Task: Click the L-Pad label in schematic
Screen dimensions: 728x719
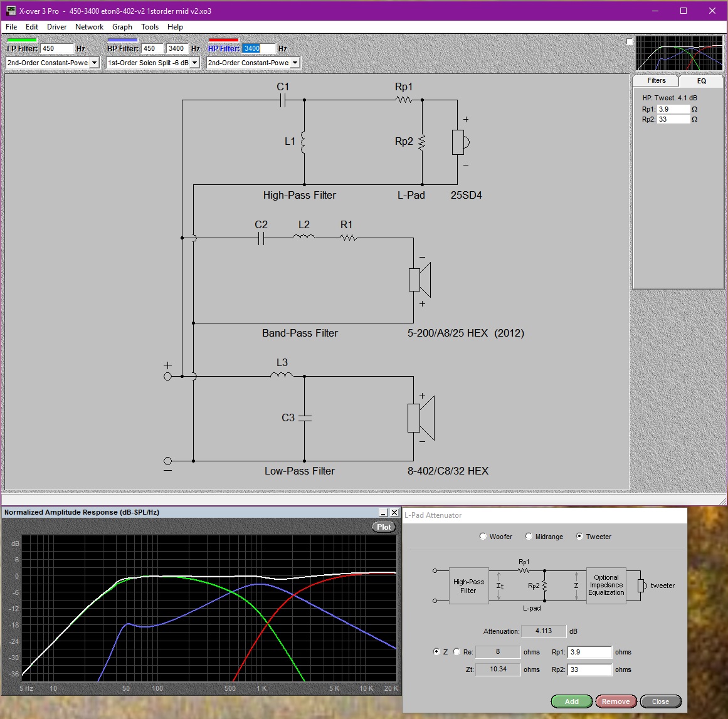Action: coord(411,195)
